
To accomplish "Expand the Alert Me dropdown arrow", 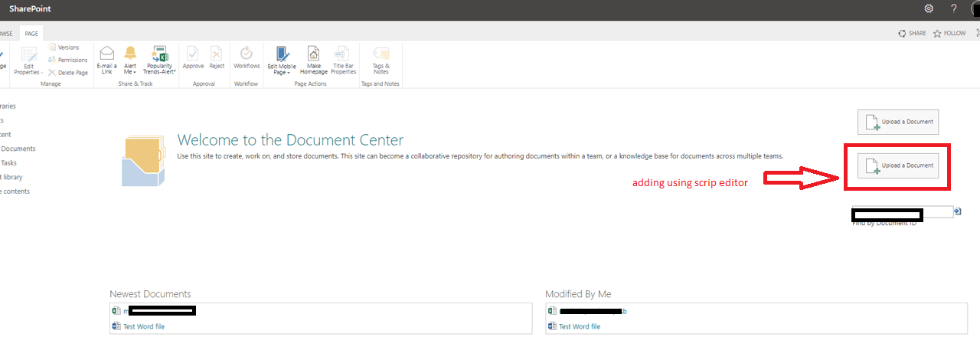I will point(136,72).
